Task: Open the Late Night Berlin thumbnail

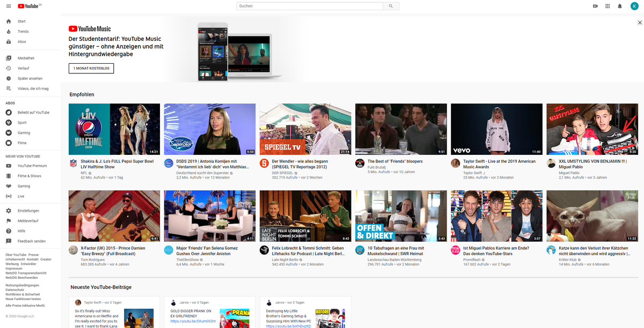Action: click(x=305, y=216)
